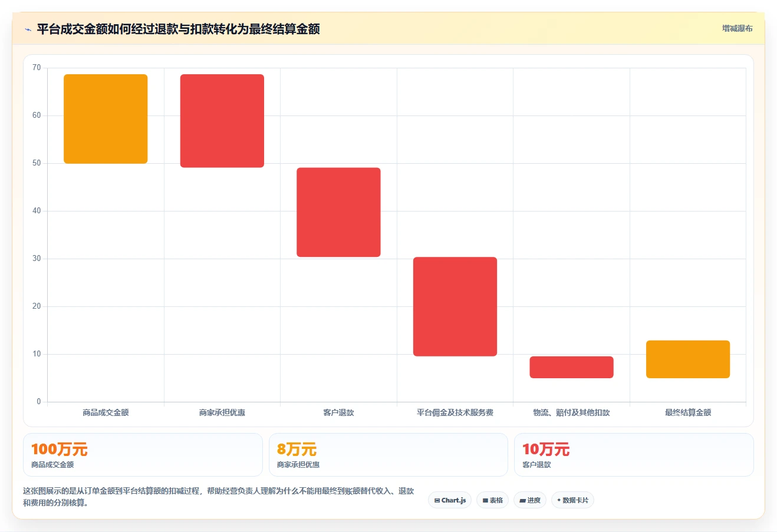777x532 pixels.
Task: Click the y-axis value 30
Action: click(37, 259)
